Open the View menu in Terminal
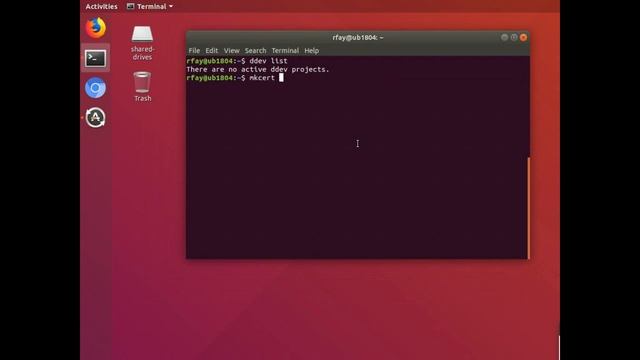This screenshot has height=360, width=640. [231, 51]
